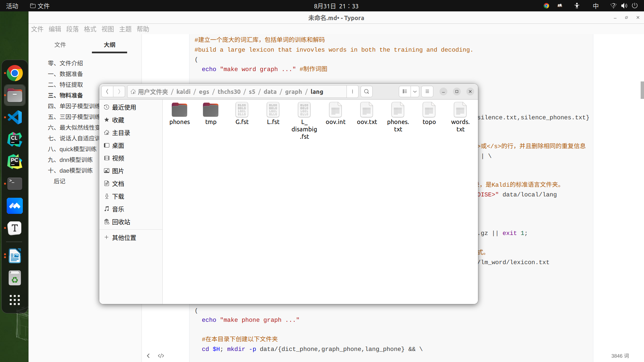Screen dimensions: 644x362
Task: Open 桌面 desktop folder
Action: [131, 145]
